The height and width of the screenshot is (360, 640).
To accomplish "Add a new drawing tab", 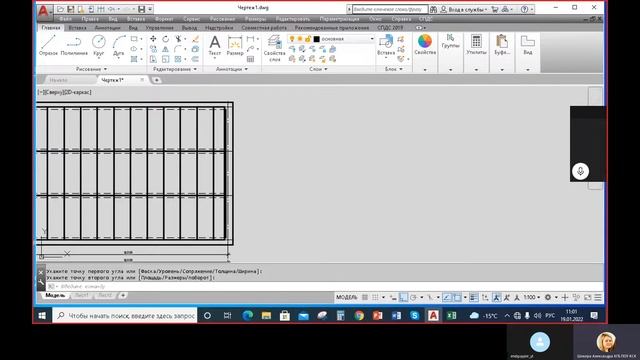I will click(x=156, y=80).
